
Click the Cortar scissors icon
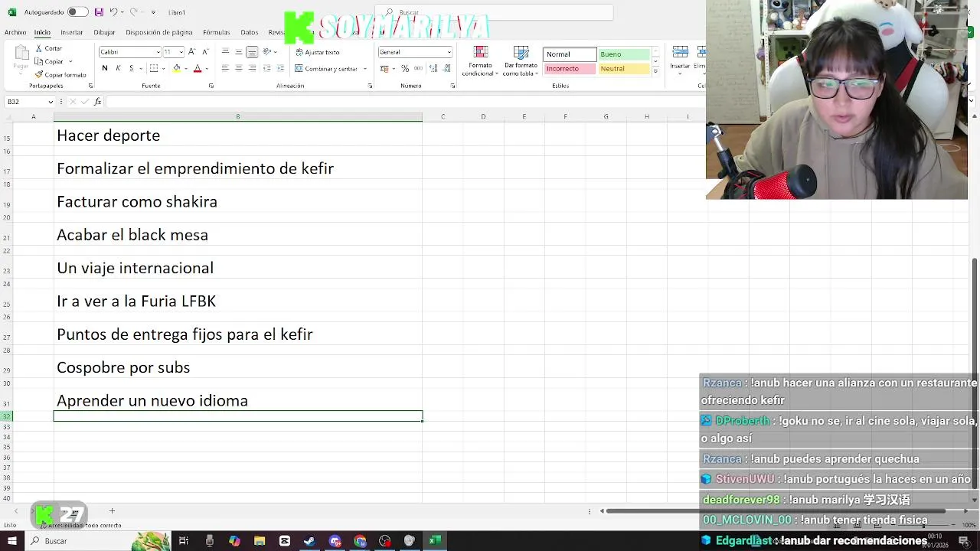[x=38, y=48]
